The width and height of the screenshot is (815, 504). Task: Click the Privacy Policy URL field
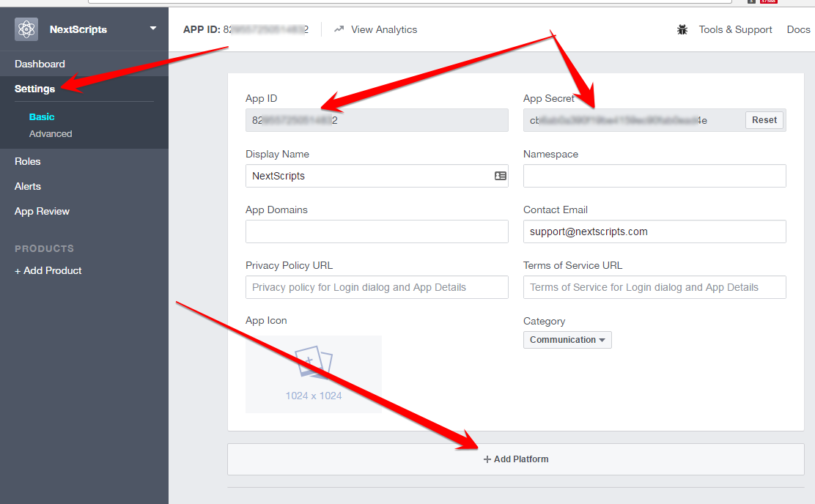377,287
